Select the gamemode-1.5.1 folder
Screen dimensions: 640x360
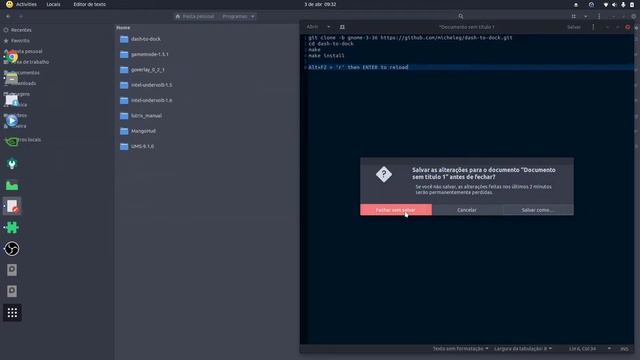(149, 54)
